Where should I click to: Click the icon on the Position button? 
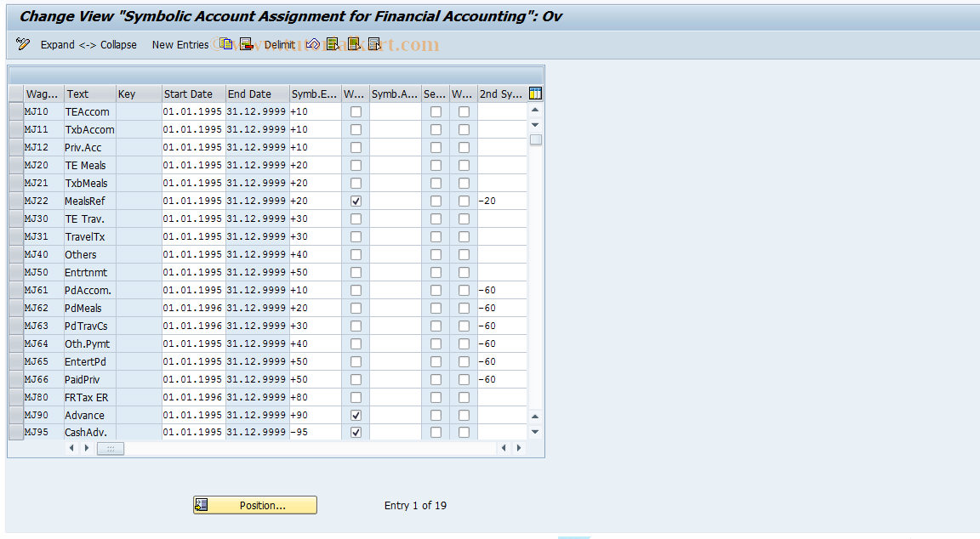point(202,505)
